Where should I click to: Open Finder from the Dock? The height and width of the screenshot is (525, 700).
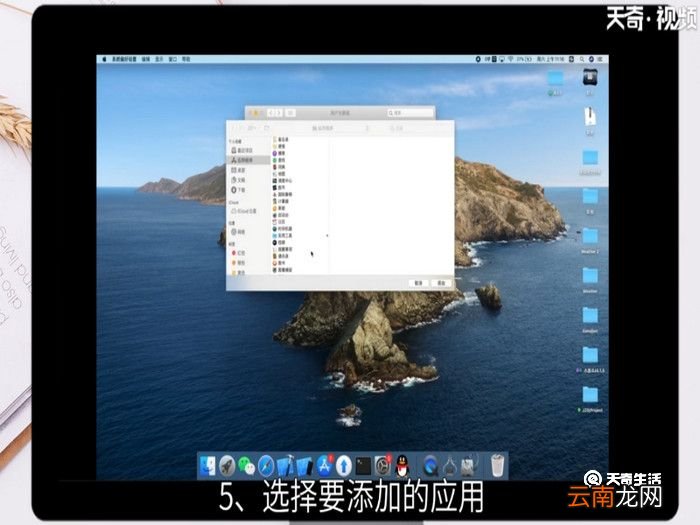208,466
